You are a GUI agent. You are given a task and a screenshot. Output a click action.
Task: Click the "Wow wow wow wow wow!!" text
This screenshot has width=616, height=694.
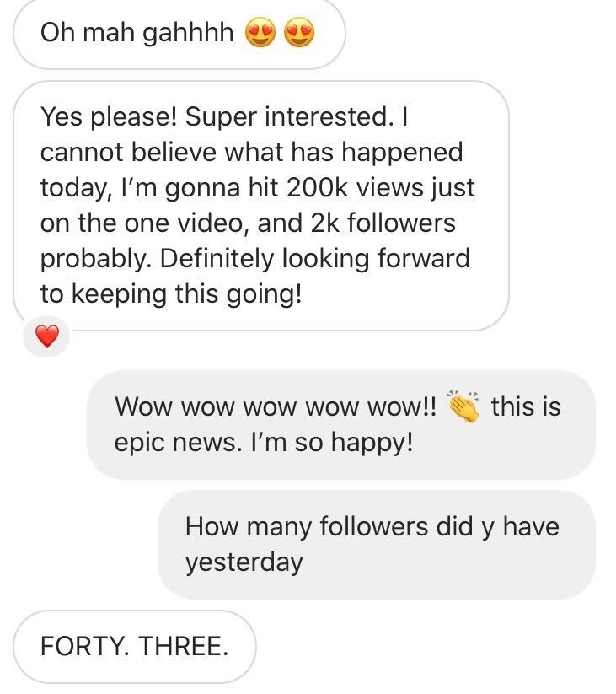pos(276,407)
